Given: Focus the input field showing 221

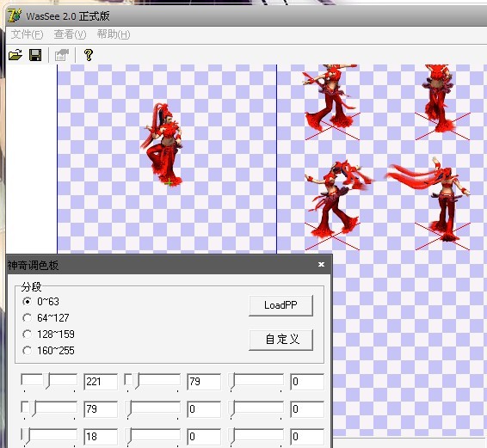Looking at the screenshot, I should 101,382.
